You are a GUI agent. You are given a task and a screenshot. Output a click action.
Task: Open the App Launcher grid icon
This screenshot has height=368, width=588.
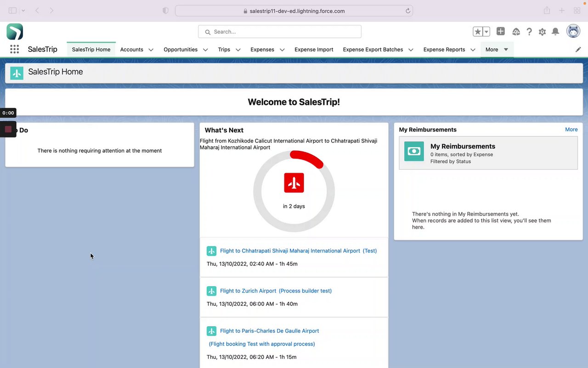tap(14, 49)
